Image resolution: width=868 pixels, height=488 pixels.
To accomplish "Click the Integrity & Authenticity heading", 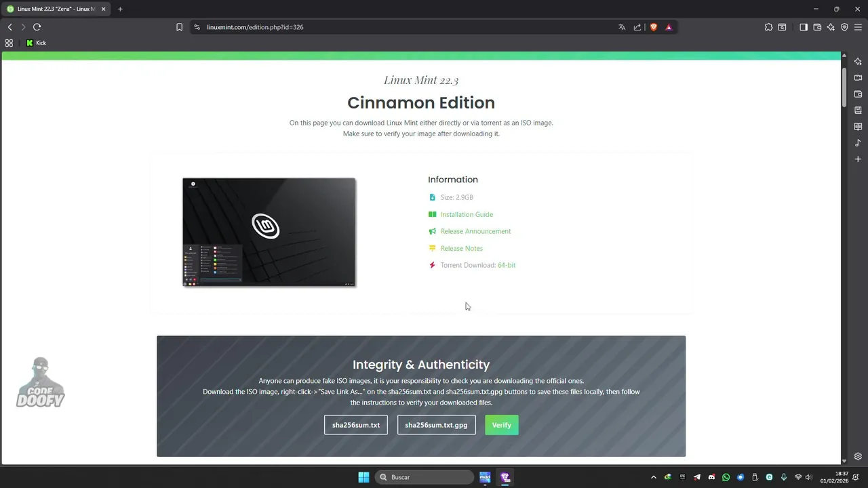I will (x=421, y=365).
